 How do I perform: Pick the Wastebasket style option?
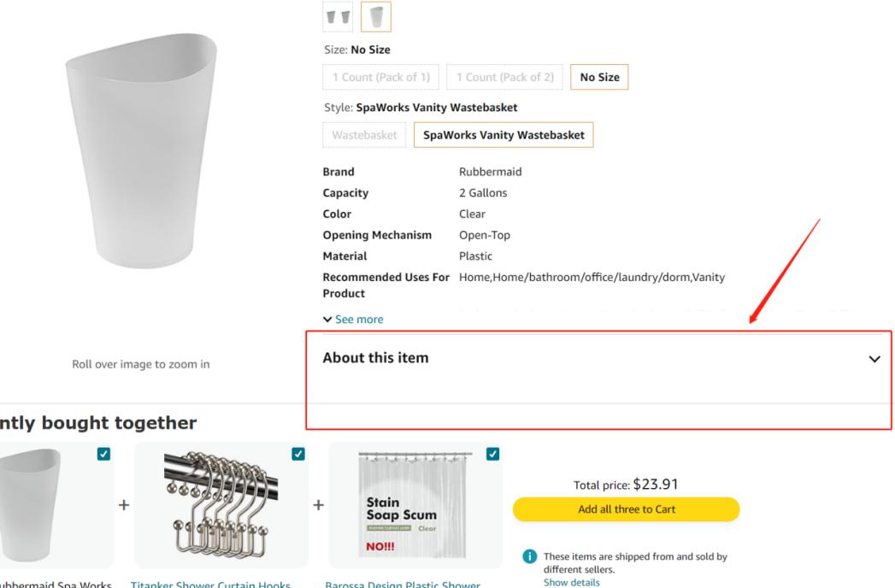point(364,135)
